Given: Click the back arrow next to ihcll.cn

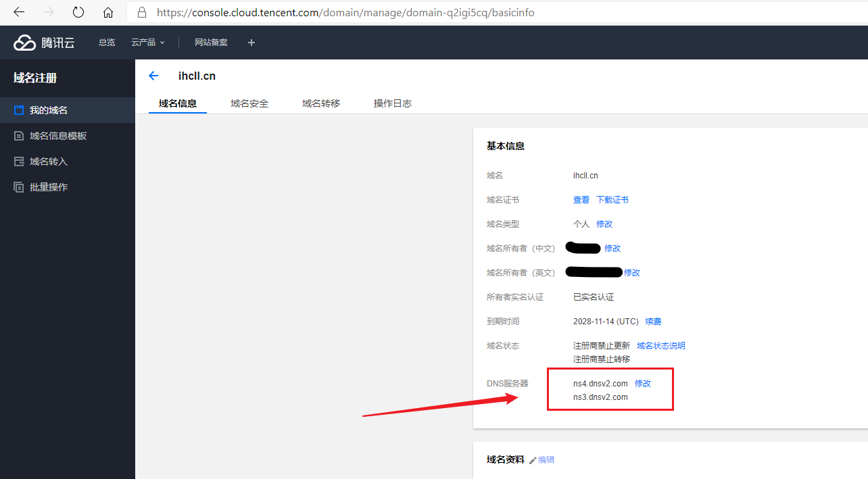Looking at the screenshot, I should (153, 76).
